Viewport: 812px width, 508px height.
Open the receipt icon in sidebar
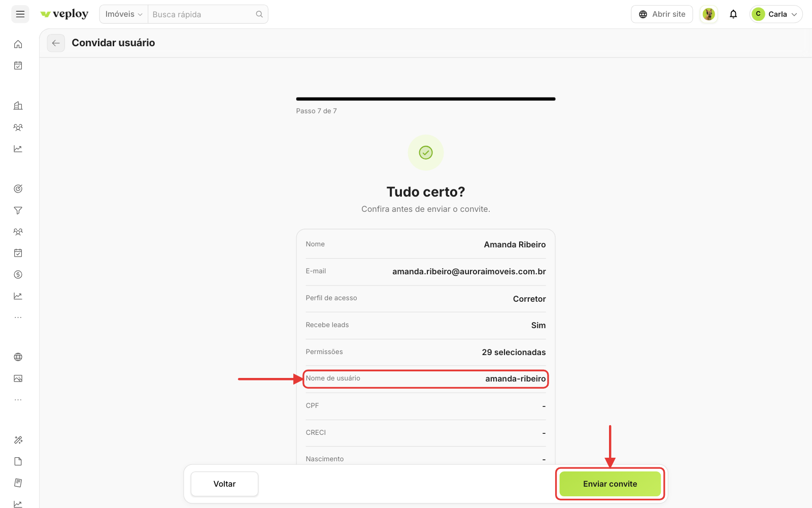18,483
